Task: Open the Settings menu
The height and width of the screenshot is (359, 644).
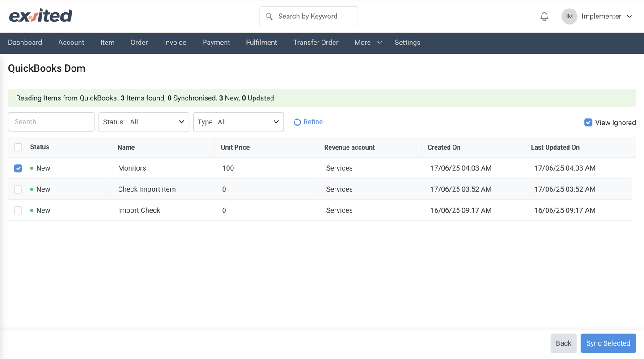Action: pyautogui.click(x=407, y=43)
